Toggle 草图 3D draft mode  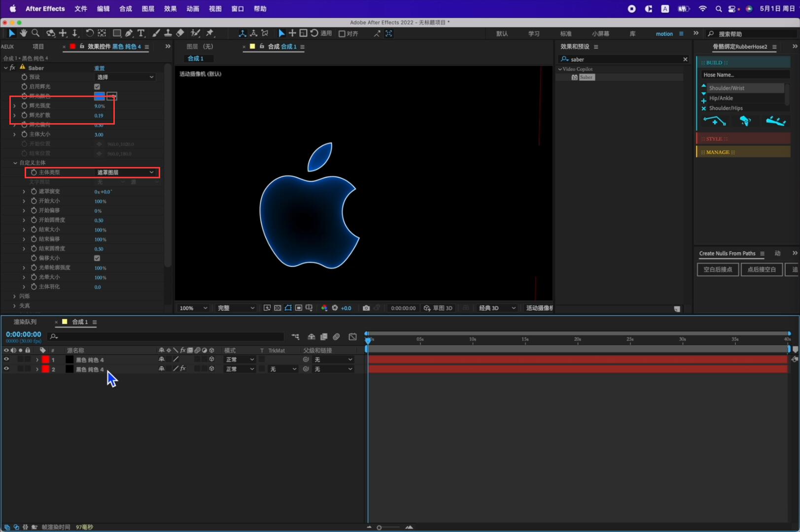pyautogui.click(x=438, y=308)
